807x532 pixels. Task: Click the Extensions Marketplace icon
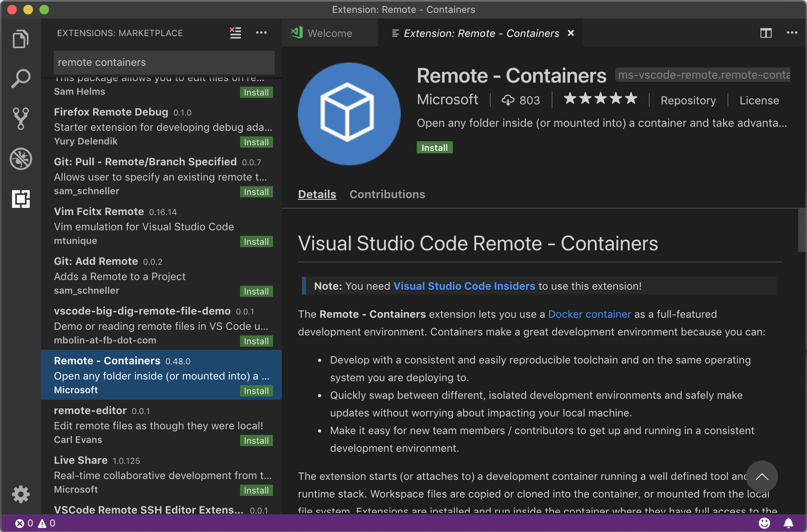[21, 199]
